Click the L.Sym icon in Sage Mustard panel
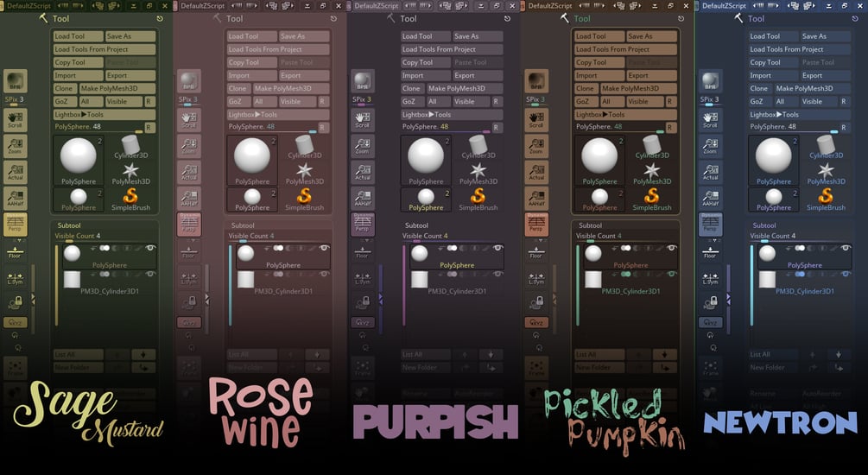This screenshot has height=475, width=868. pyautogui.click(x=15, y=278)
